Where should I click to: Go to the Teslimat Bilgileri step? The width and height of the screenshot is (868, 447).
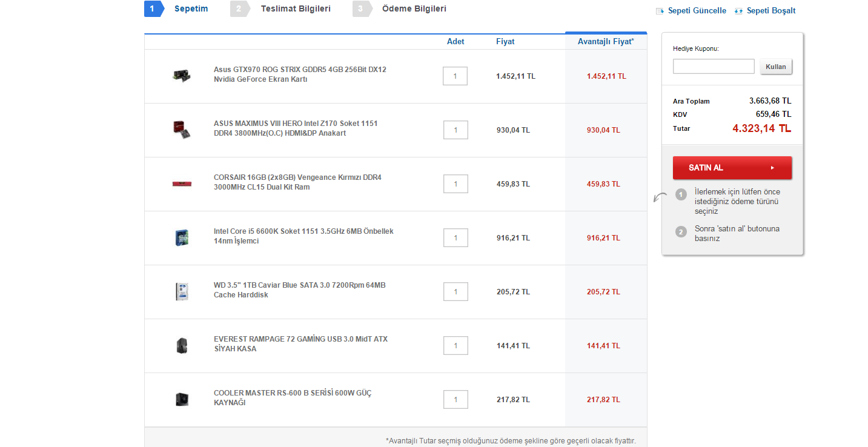295,9
